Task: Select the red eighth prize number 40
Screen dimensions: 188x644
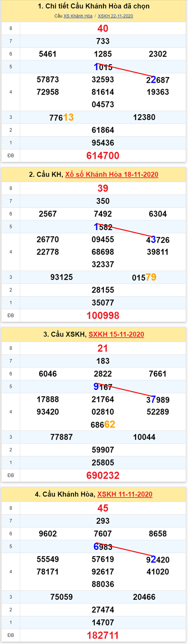Action: coord(103,29)
